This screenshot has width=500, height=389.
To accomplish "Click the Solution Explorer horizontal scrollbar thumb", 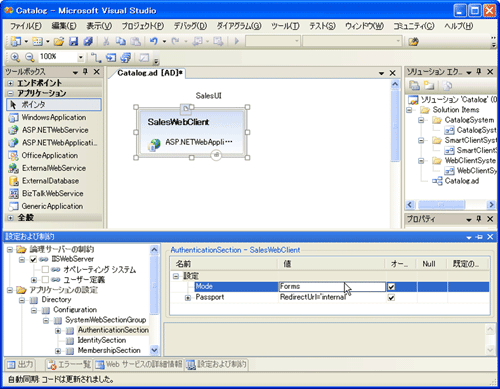I will tap(441, 204).
